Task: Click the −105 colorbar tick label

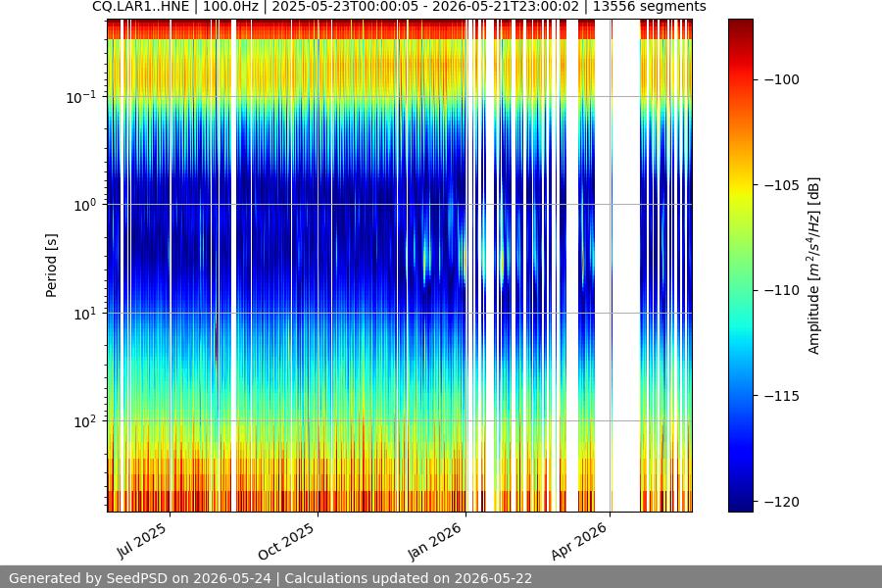Action: pyautogui.click(x=782, y=185)
